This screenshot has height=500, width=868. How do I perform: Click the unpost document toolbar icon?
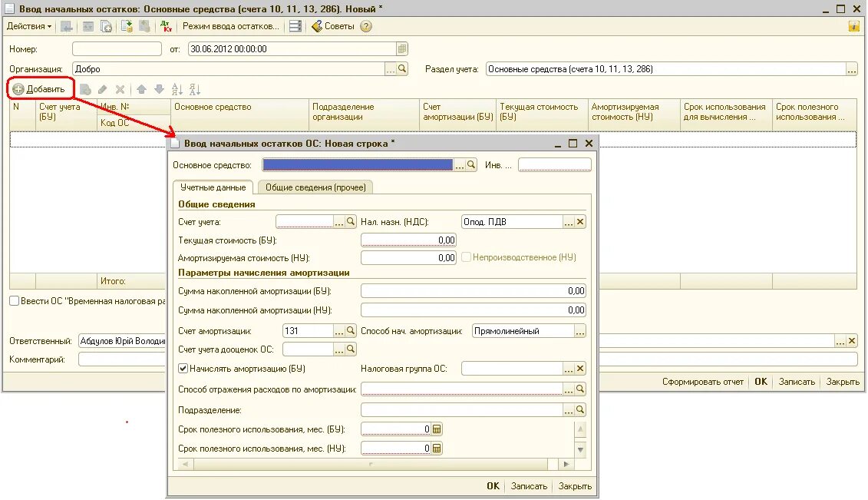(144, 26)
